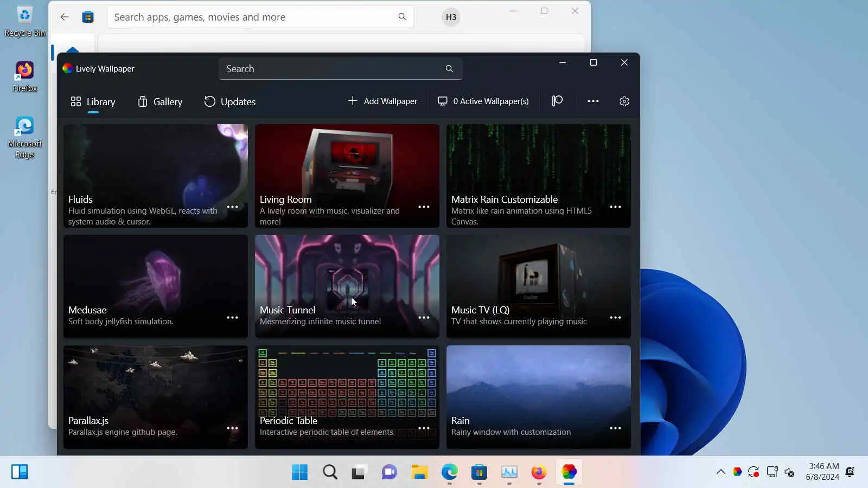Select the Music Tunnel wallpaper

point(347,286)
